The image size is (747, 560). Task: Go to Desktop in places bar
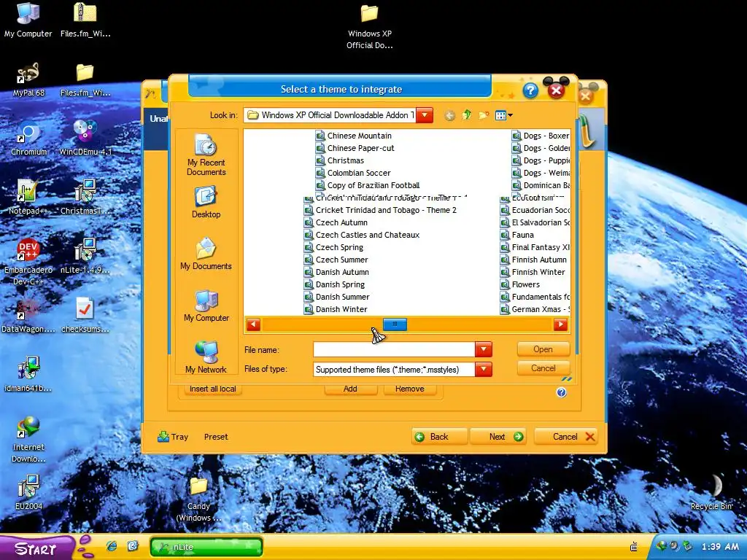point(206,203)
